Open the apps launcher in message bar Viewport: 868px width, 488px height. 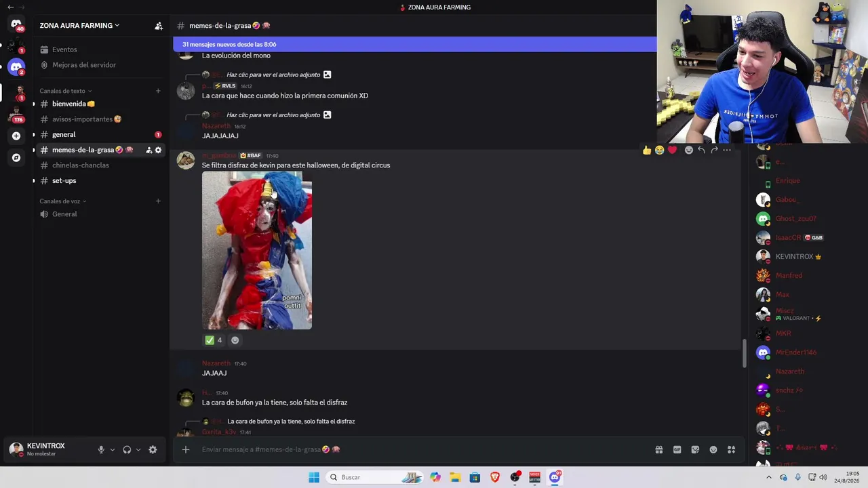tap(732, 449)
